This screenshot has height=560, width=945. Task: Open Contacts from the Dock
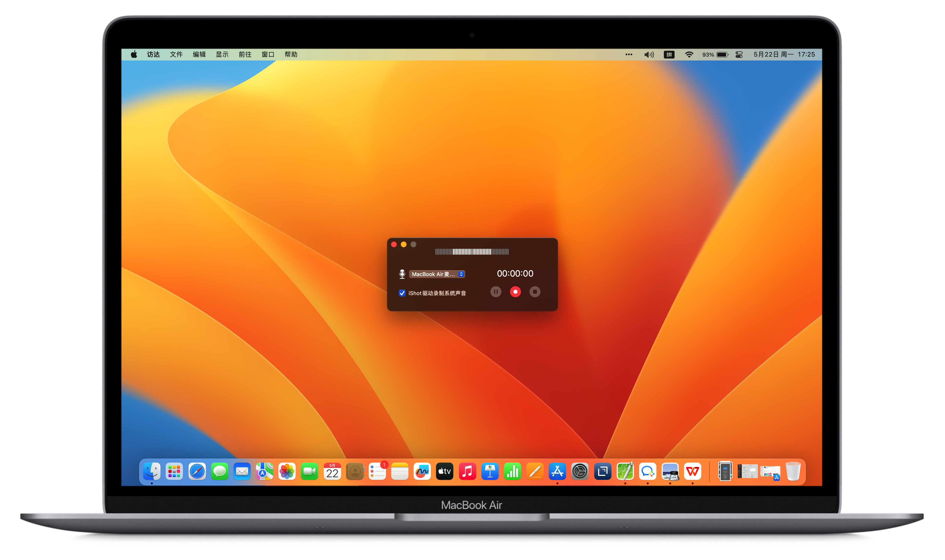(355, 471)
